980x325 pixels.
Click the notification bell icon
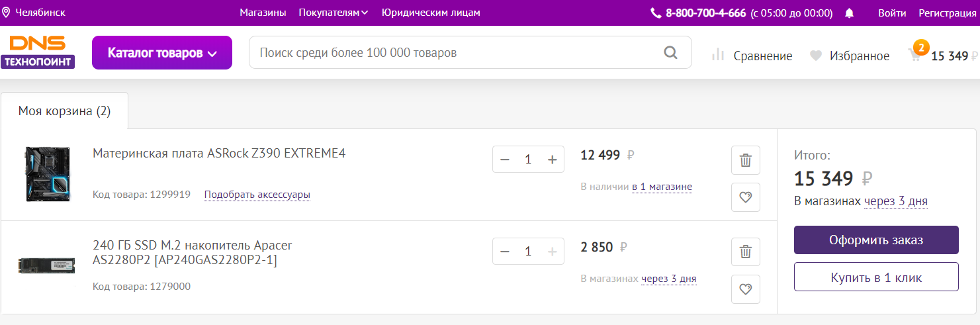[x=850, y=13]
